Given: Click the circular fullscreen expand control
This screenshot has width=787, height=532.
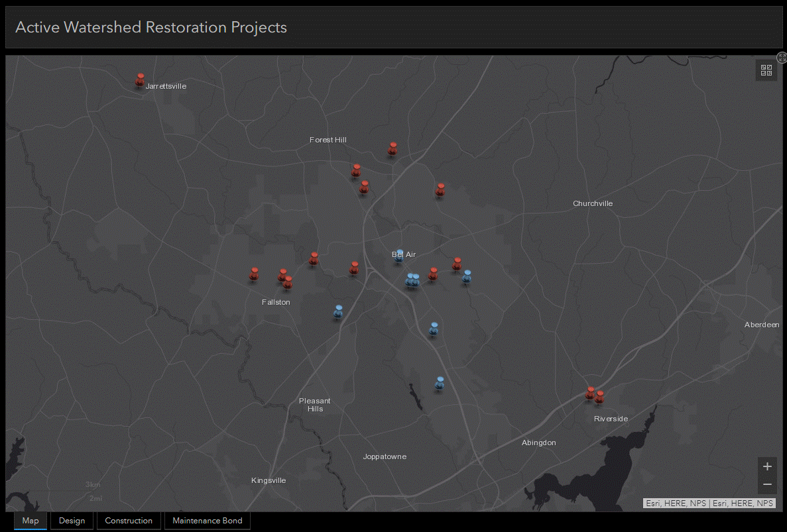Looking at the screenshot, I should [x=781, y=58].
